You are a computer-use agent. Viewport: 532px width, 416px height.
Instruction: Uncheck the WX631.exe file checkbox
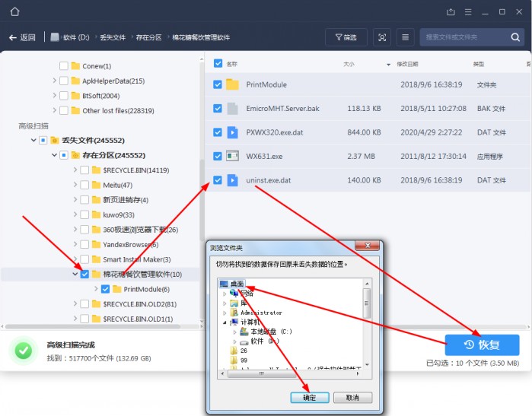point(218,156)
